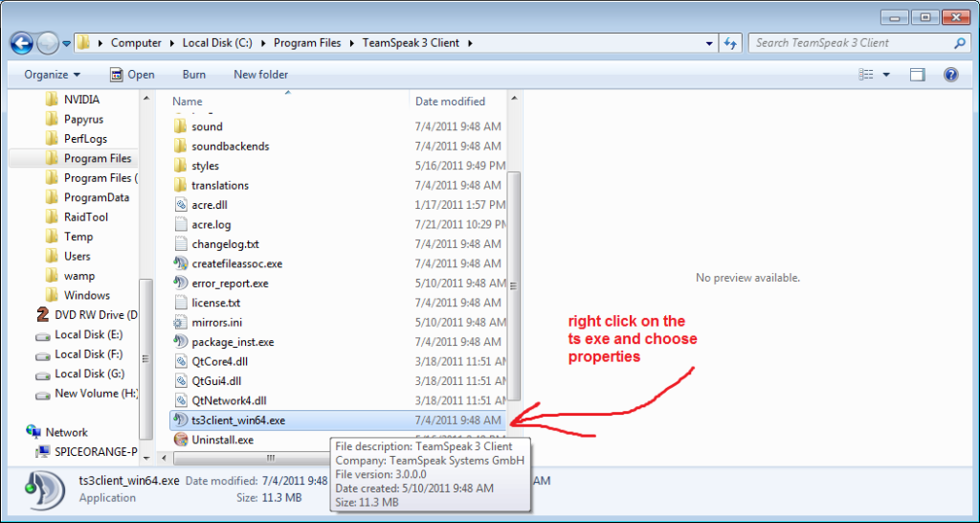The width and height of the screenshot is (980, 523).
Task: Select TeamSpeak 3 Client breadcrumb
Action: click(411, 43)
